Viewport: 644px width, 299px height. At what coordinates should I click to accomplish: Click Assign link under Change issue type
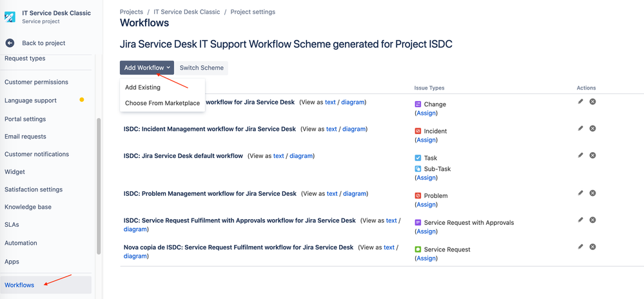click(x=426, y=113)
